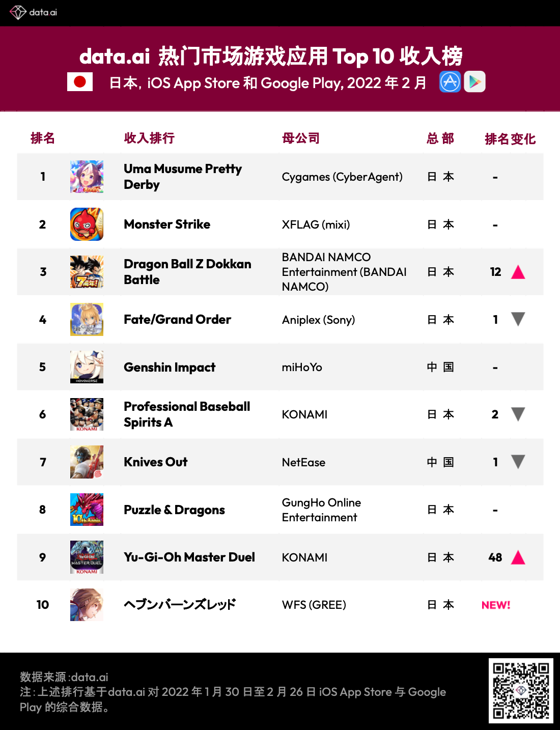Click the Puzzle & Dragons icon
This screenshot has height=730, width=560.
pyautogui.click(x=87, y=510)
